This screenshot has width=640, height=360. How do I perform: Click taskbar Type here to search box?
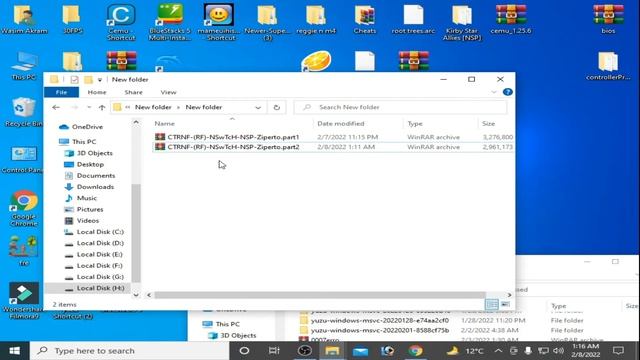(129, 351)
